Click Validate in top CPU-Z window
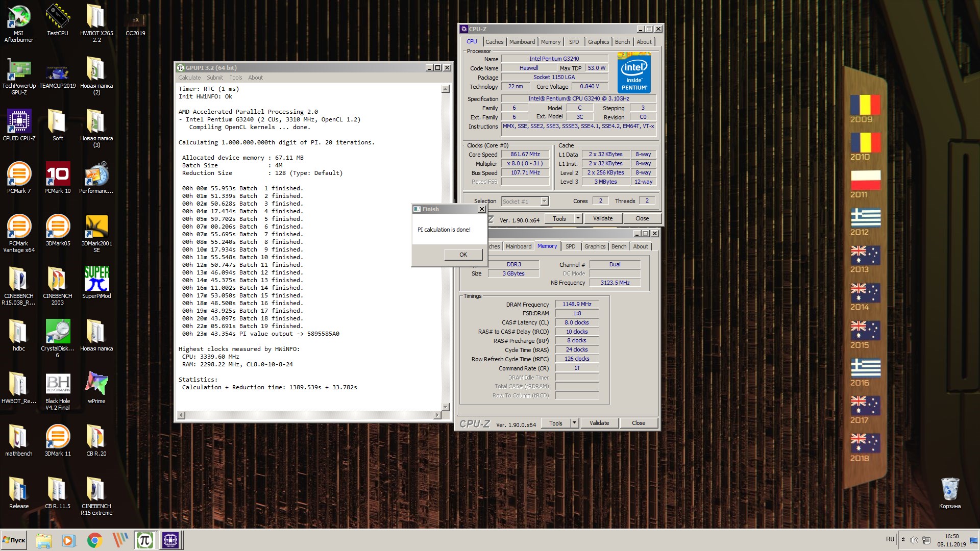Viewport: 980px width, 551px height. click(x=603, y=218)
